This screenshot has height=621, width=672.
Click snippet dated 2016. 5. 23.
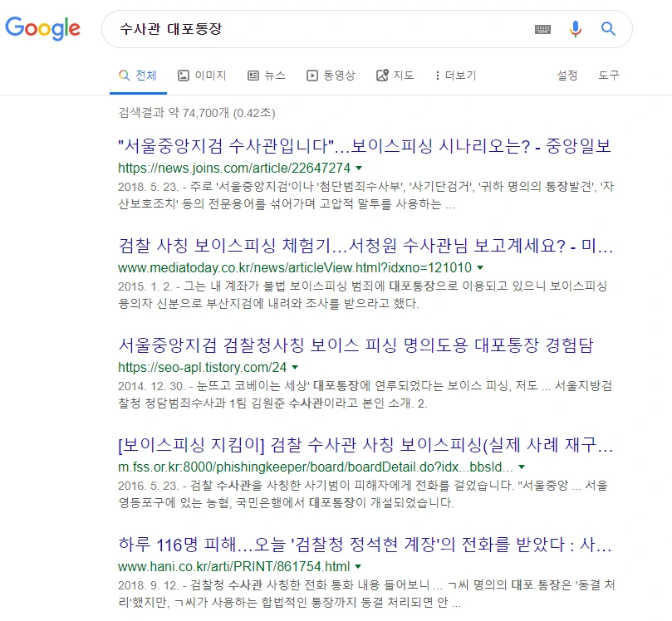363,494
